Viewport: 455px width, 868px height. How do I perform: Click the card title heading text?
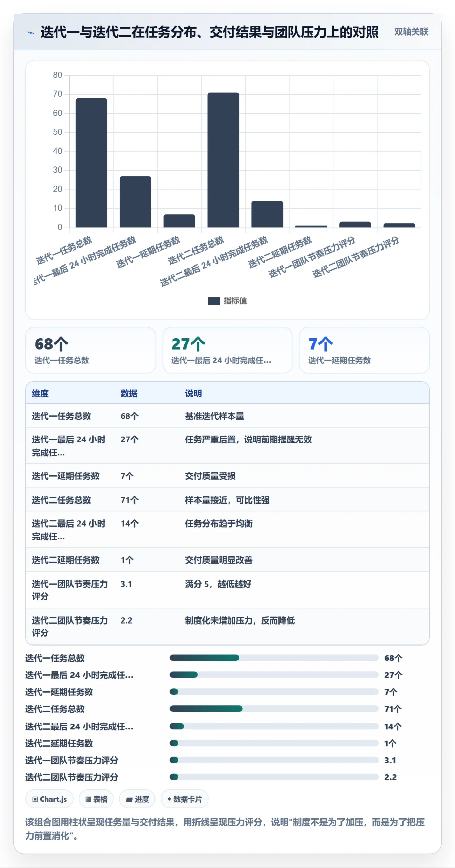pos(209,32)
